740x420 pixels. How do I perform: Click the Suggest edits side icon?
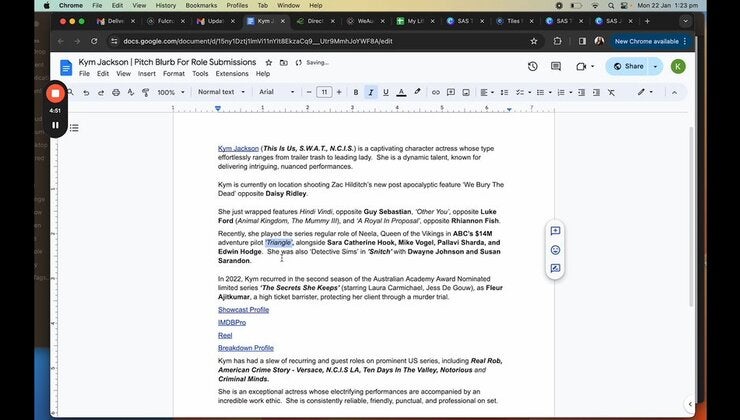(555, 268)
